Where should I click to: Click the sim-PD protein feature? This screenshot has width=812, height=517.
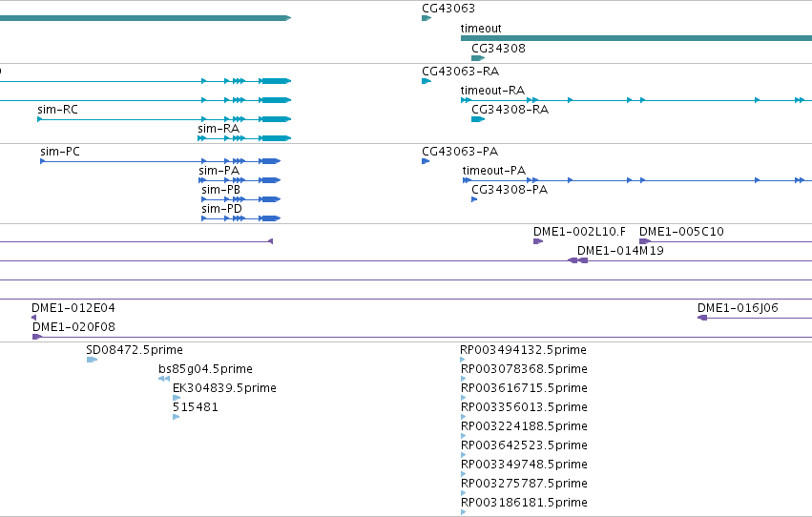point(240,218)
